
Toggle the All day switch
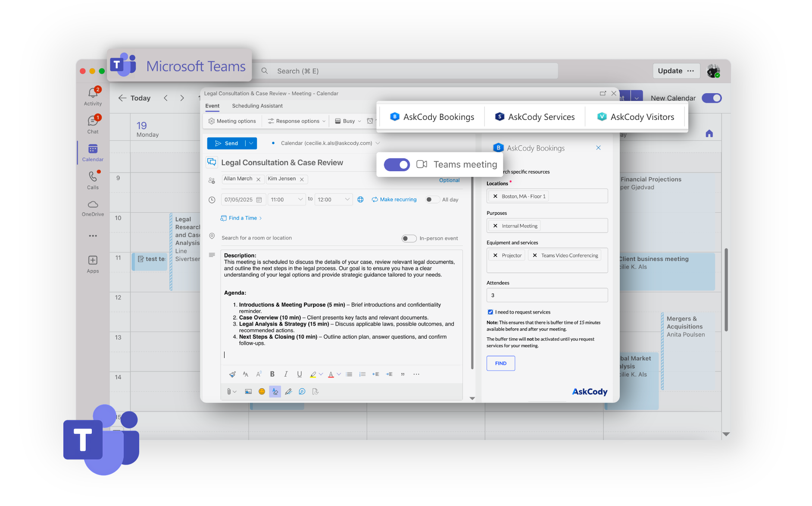(x=432, y=199)
